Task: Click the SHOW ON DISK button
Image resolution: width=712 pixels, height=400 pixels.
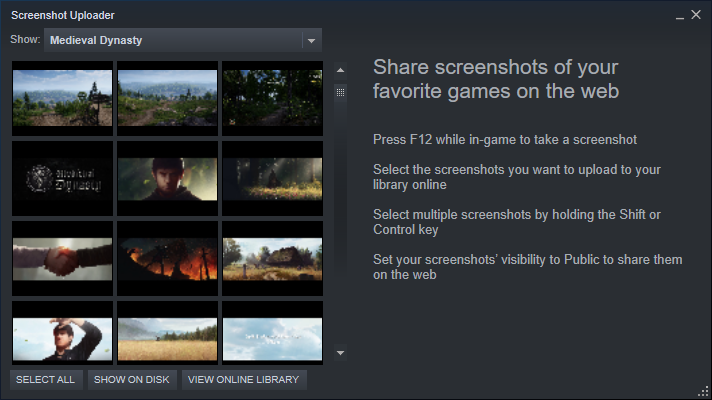Action: 132,380
